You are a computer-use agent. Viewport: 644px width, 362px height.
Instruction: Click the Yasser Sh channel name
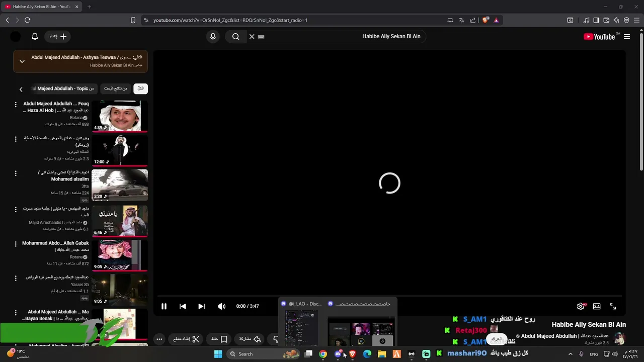click(79, 285)
